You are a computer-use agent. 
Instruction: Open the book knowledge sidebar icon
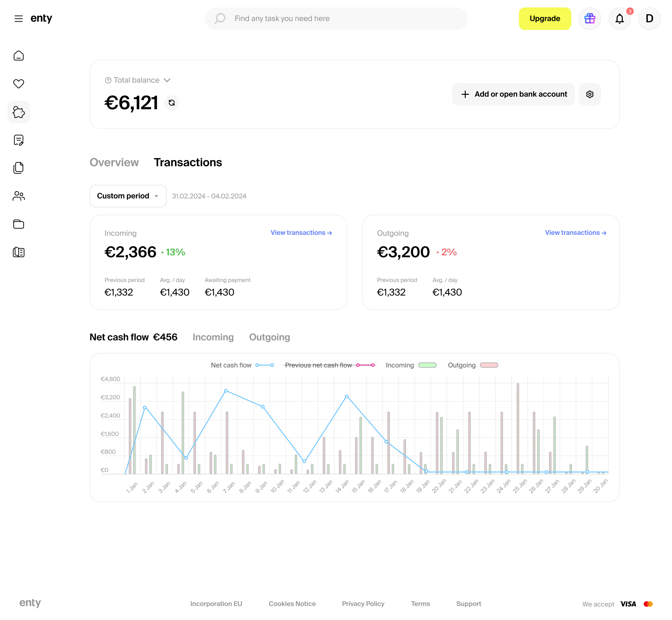point(19,252)
